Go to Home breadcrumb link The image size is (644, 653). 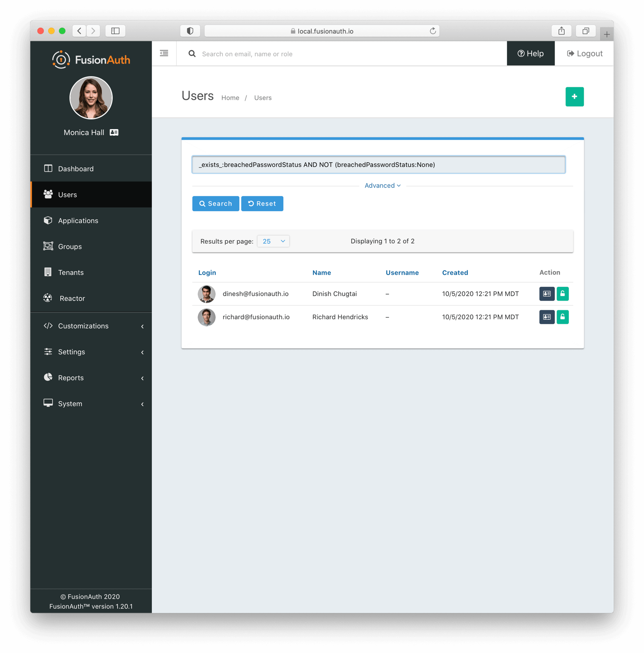pos(230,98)
